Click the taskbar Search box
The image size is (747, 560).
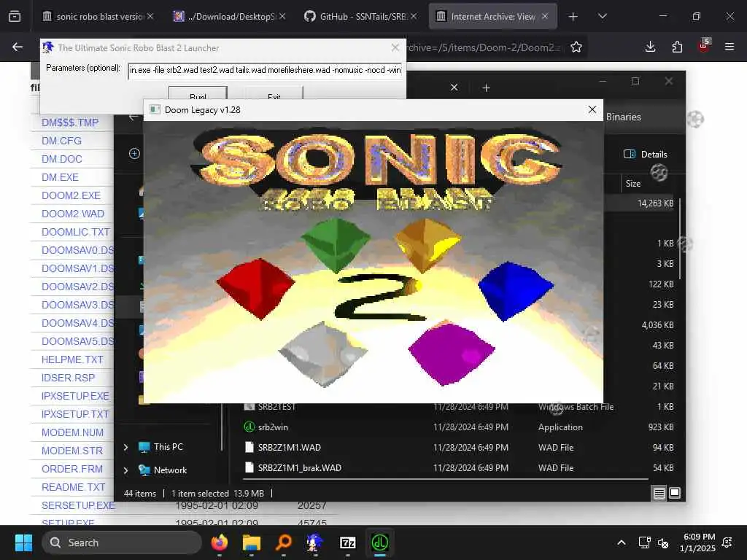tap(122, 542)
